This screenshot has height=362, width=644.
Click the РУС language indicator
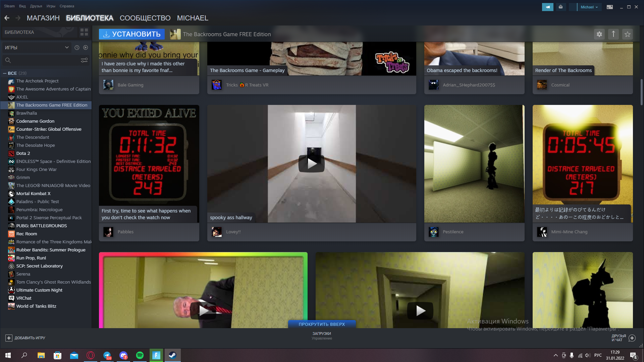tap(598, 355)
